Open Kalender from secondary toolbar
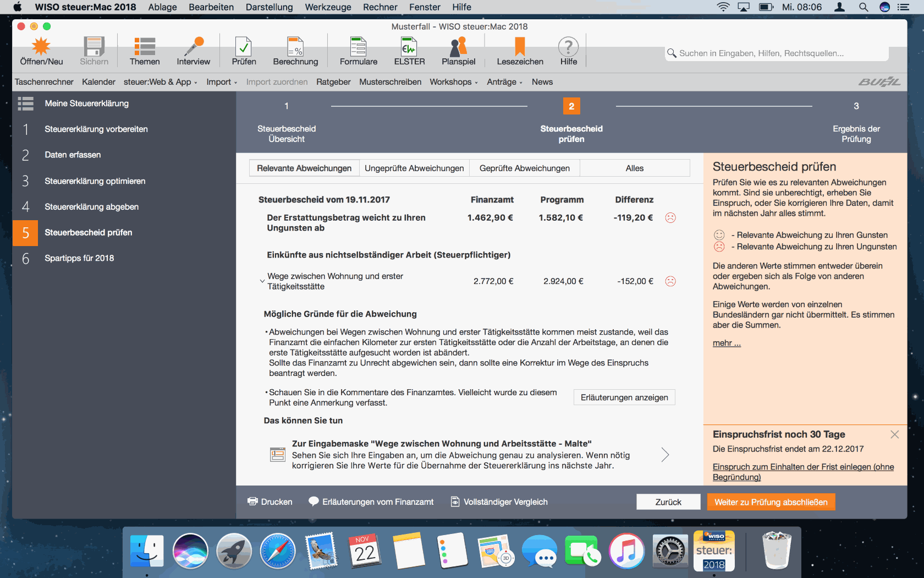The width and height of the screenshot is (924, 578). coord(98,82)
